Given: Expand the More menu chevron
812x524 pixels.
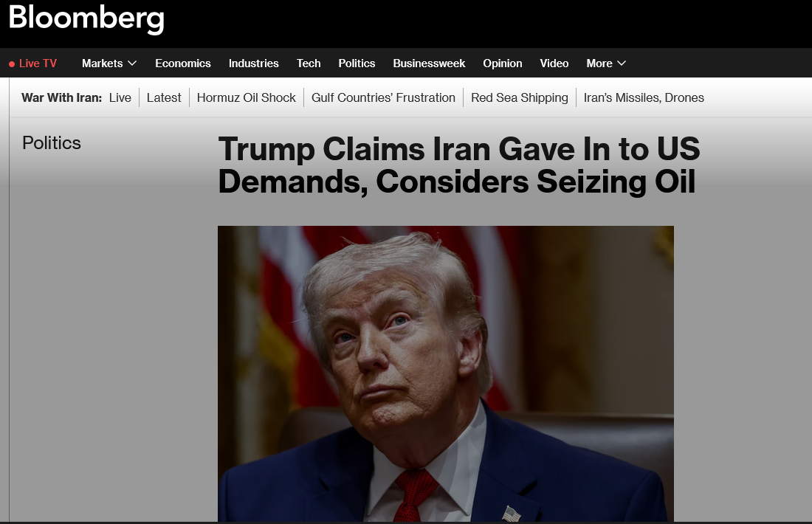Looking at the screenshot, I should tap(622, 63).
